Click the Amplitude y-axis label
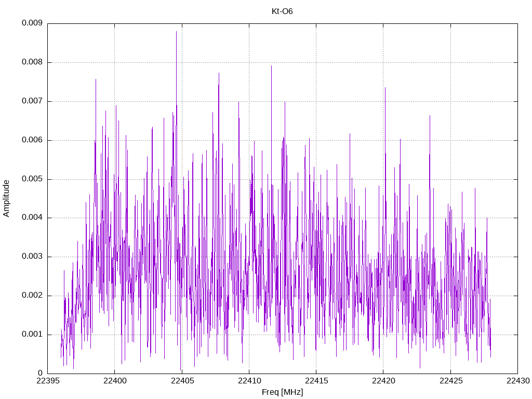The height and width of the screenshot is (399, 532). (x=6, y=198)
